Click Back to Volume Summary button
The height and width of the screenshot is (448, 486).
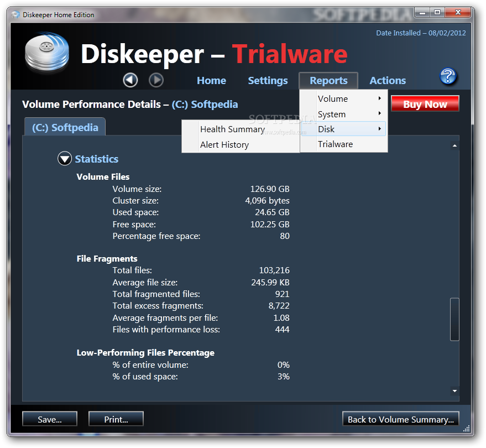[x=400, y=419]
